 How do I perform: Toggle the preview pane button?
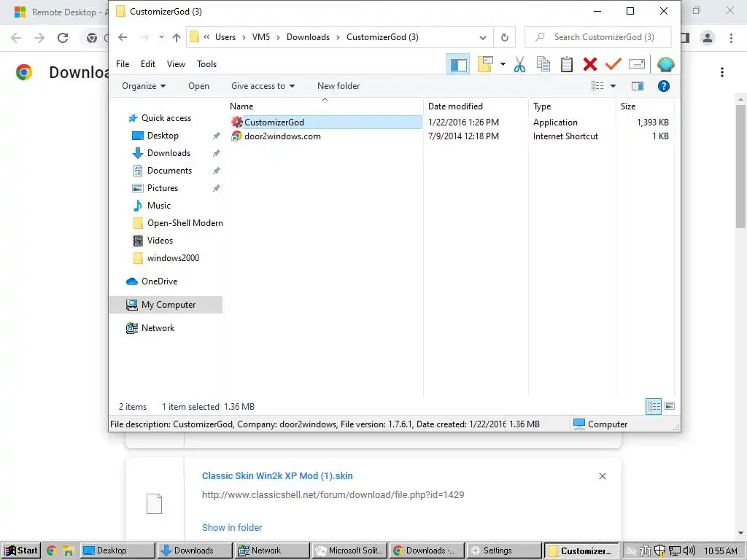coord(638,86)
